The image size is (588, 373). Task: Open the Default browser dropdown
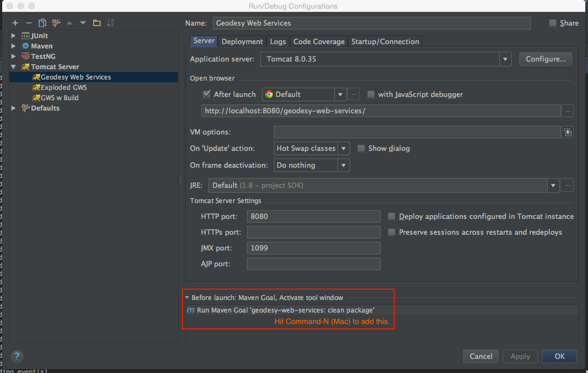340,94
